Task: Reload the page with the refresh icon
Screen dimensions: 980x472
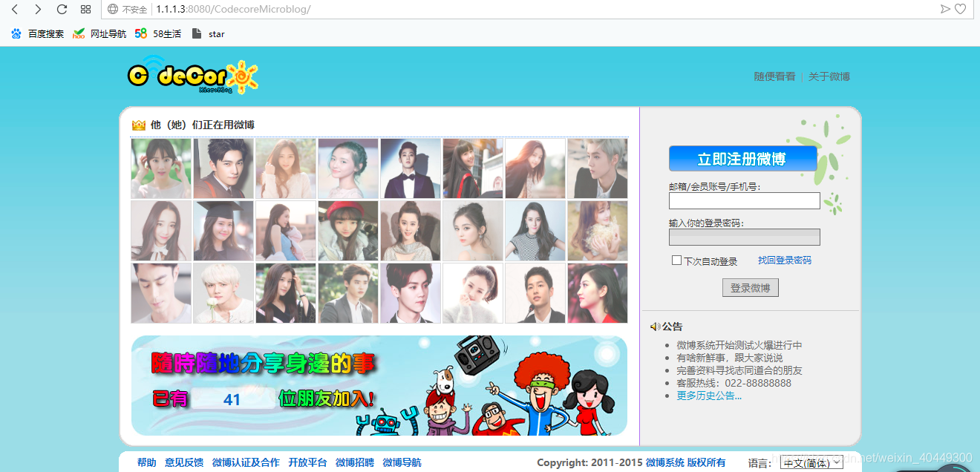Action: pos(62,10)
